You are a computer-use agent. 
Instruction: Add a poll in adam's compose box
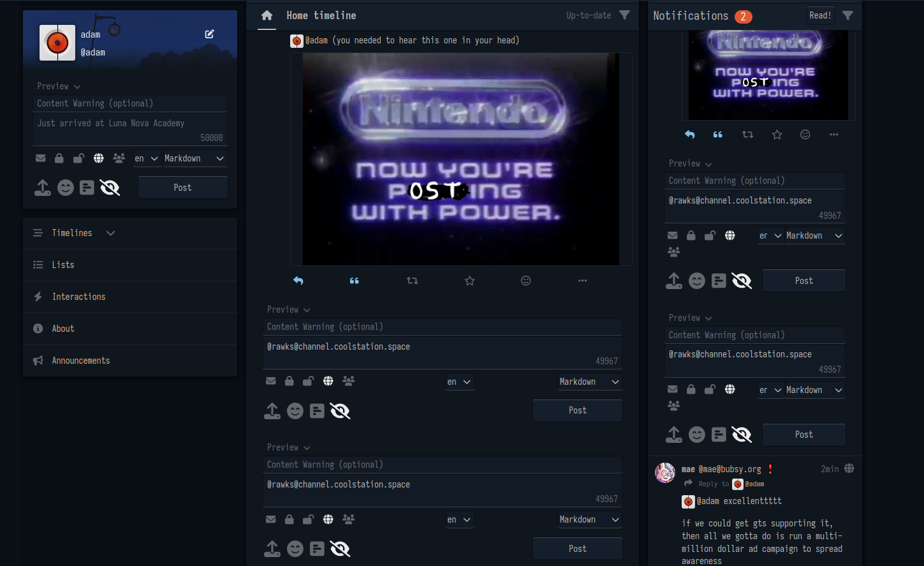[87, 188]
